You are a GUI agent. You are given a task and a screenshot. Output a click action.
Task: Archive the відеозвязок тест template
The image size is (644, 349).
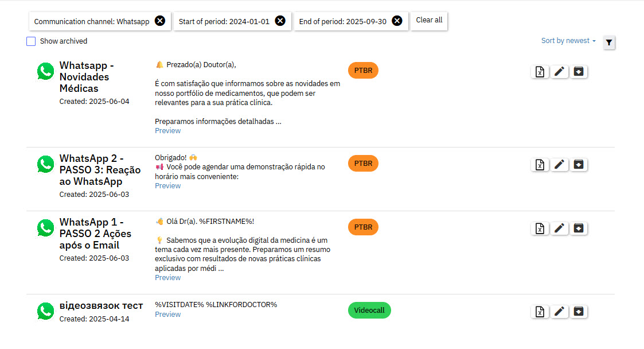[579, 312]
